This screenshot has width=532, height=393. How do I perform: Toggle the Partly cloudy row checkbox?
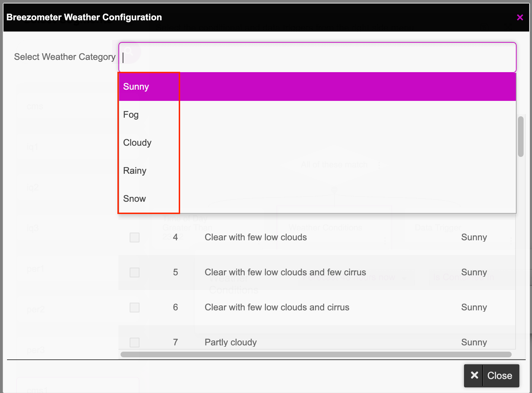pyautogui.click(x=135, y=342)
